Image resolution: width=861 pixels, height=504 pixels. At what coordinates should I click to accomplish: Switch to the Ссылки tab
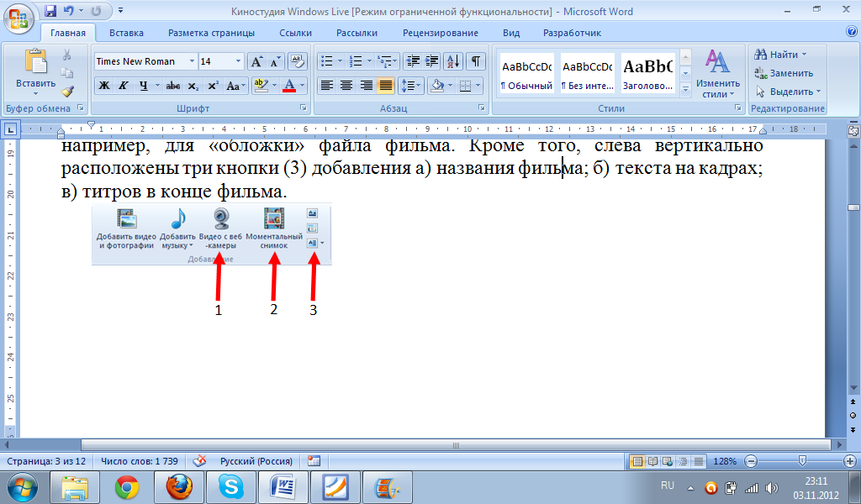click(x=295, y=33)
